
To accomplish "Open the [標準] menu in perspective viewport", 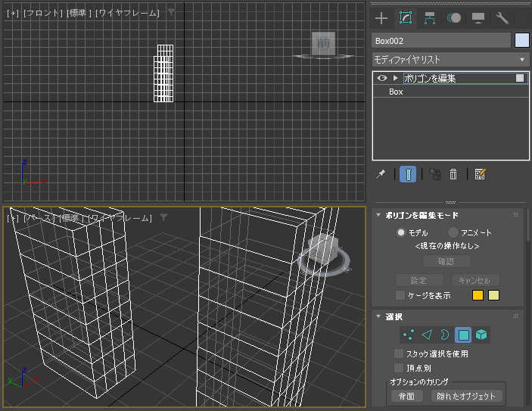I will click(72, 218).
